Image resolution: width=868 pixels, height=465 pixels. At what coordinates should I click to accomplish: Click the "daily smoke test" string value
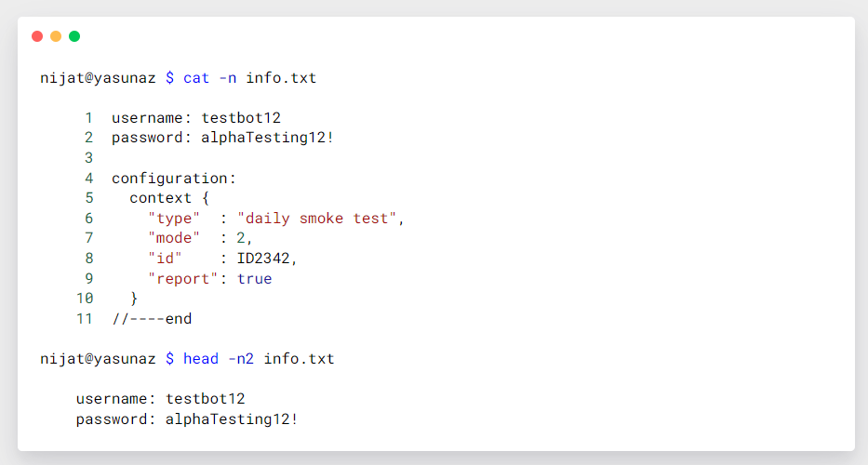coord(317,219)
